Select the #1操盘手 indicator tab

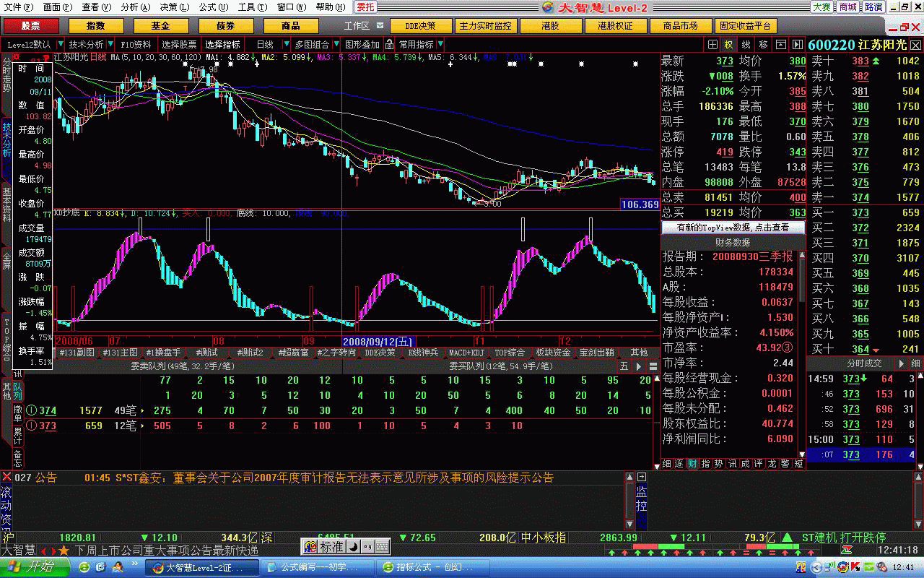click(x=163, y=353)
